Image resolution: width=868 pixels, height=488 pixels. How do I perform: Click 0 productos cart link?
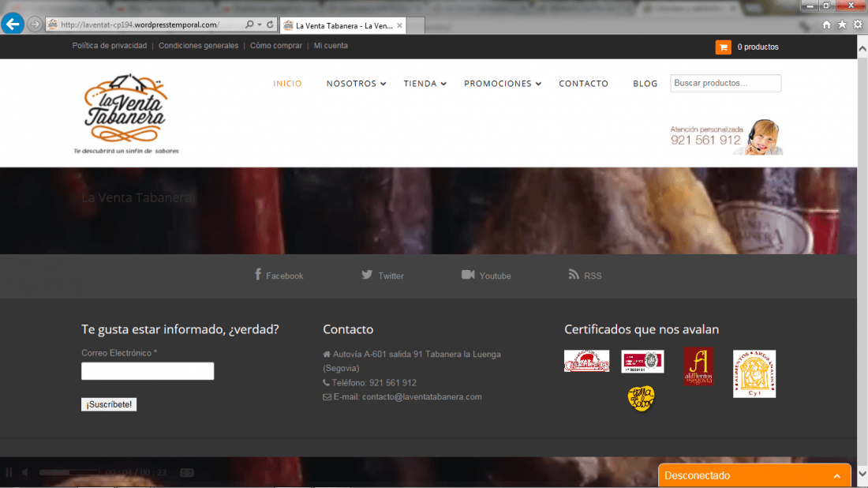[758, 47]
